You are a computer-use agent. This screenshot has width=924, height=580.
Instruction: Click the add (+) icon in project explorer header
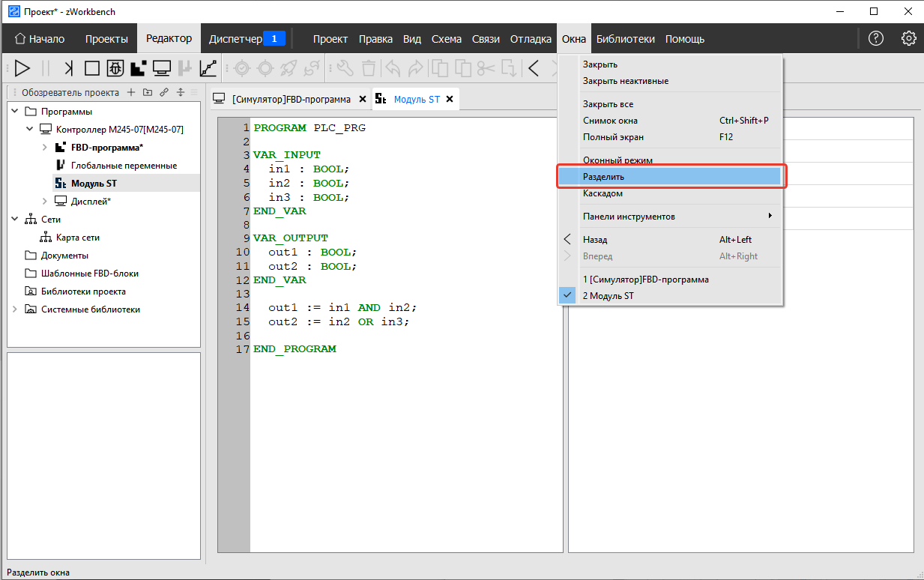[130, 93]
